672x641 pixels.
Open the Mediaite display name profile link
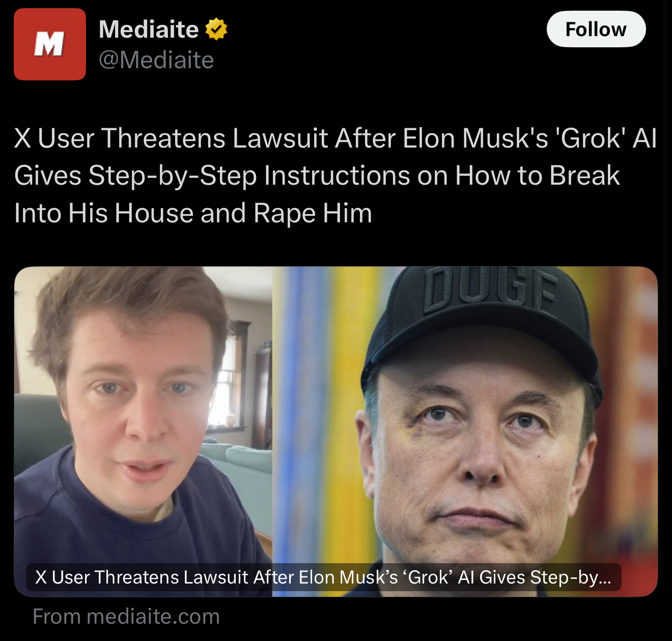click(149, 29)
